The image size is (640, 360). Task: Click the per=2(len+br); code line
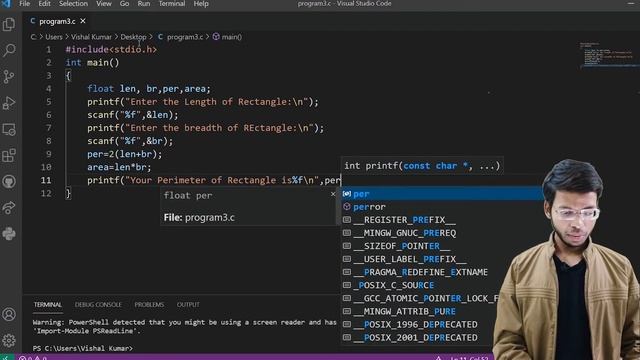click(124, 154)
